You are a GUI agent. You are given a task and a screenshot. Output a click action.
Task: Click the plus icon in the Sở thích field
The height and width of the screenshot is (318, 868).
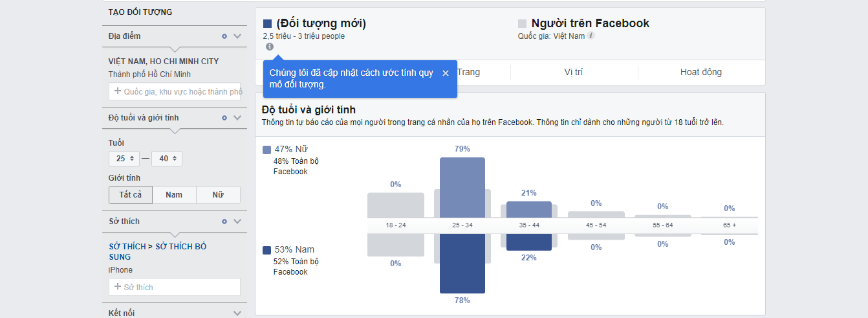point(118,287)
